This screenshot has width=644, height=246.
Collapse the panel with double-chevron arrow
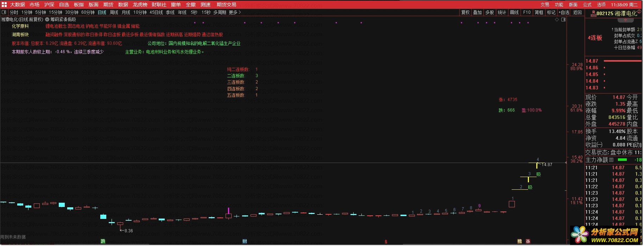tap(625, 20)
